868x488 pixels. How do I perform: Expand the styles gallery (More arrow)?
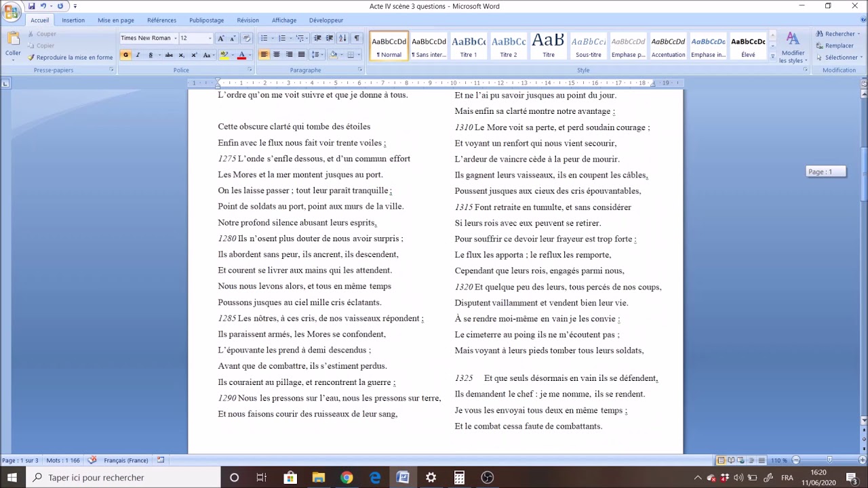772,56
